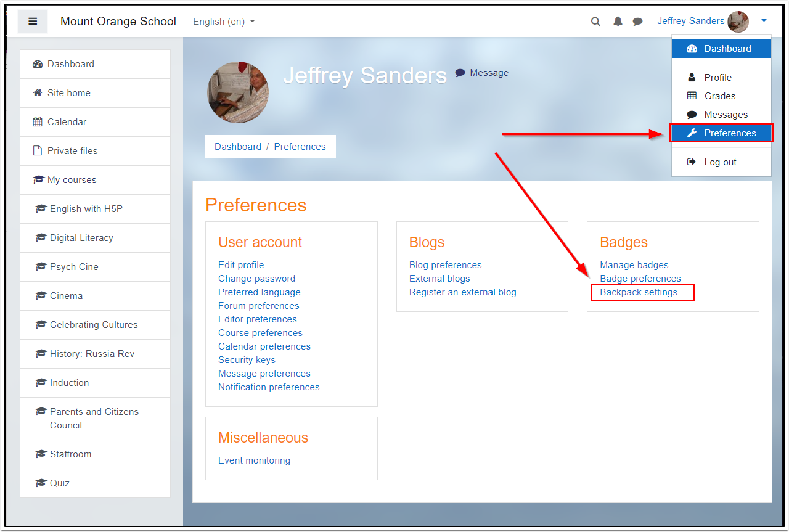
Task: Open Dashboard in the left sidebar
Action: 95,64
